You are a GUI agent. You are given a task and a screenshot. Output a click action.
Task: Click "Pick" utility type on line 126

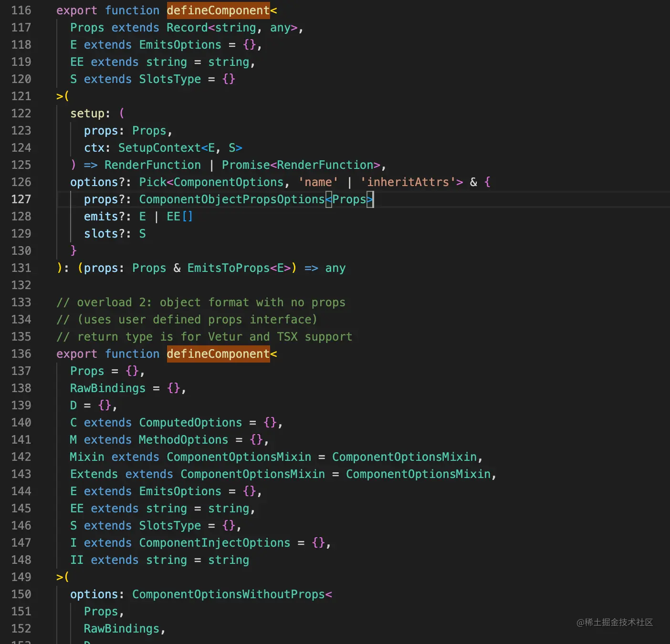[153, 182]
